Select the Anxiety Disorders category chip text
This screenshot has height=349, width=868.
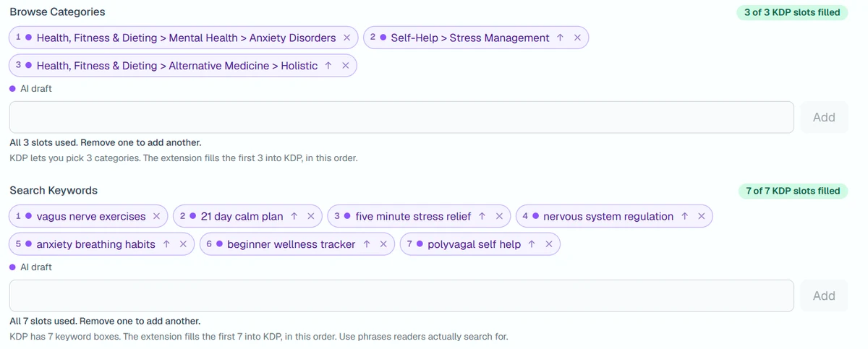point(186,38)
